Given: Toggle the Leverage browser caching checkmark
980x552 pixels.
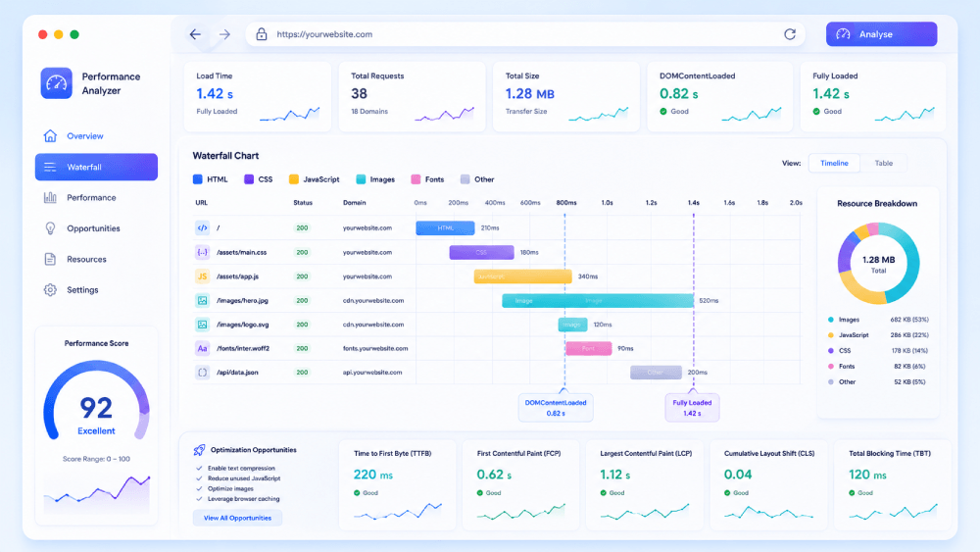Looking at the screenshot, I should coord(199,499).
